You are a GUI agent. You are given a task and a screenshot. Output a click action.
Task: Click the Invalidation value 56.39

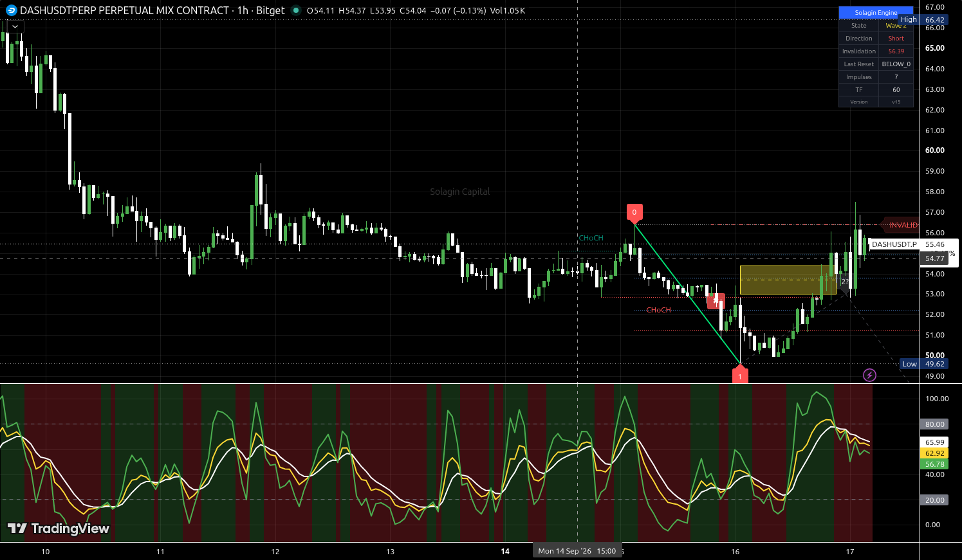point(896,51)
